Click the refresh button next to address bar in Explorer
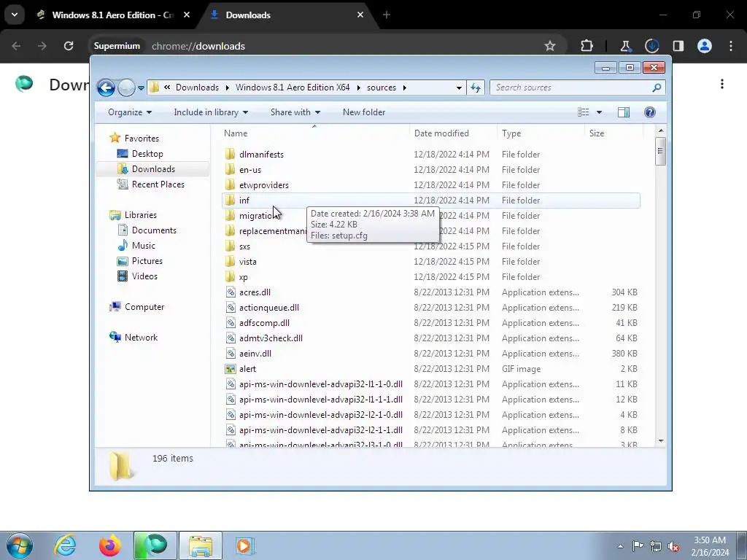This screenshot has width=747, height=560. [476, 87]
